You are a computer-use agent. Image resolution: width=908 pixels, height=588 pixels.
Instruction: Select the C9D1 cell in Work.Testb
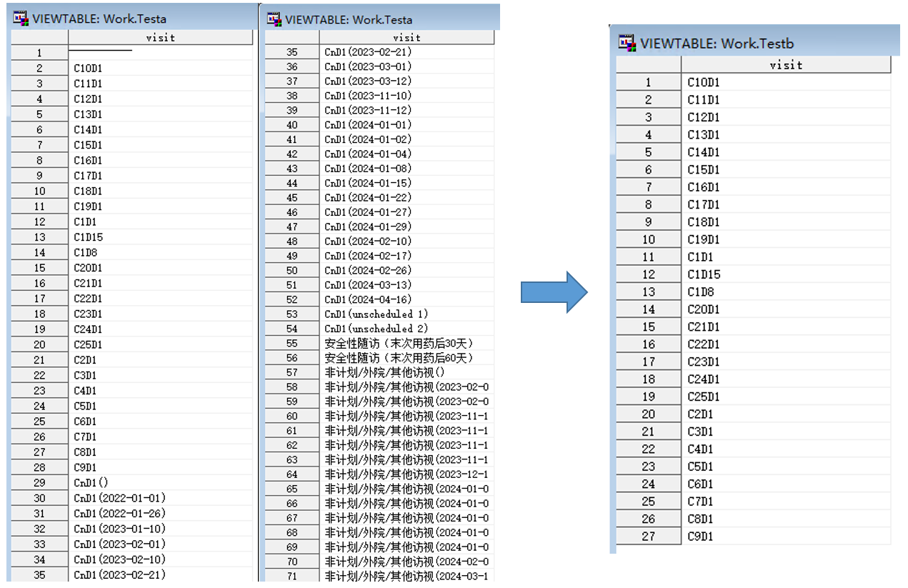(786, 537)
